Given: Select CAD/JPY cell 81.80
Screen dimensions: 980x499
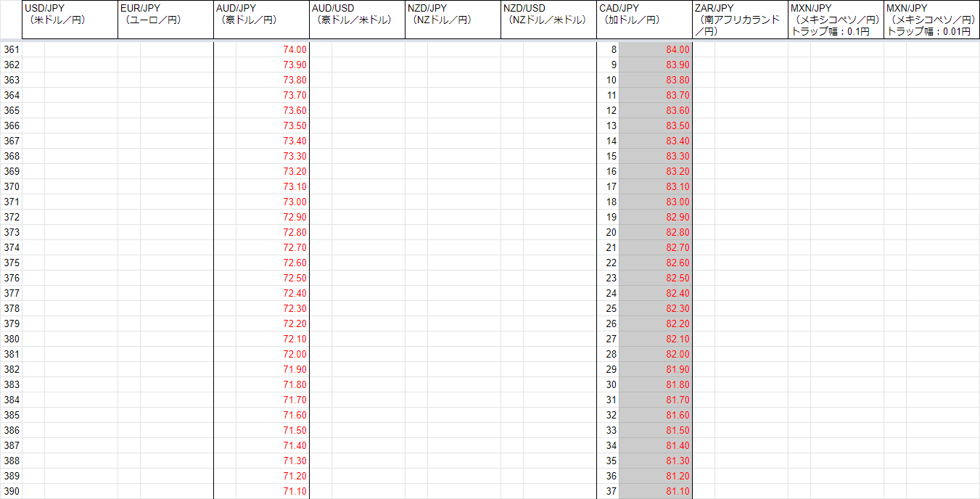Looking at the screenshot, I should pyautogui.click(x=656, y=384).
